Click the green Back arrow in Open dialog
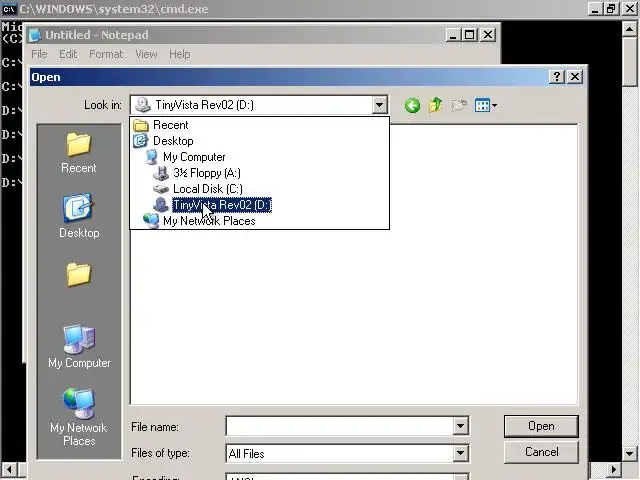640x480 pixels. [412, 106]
